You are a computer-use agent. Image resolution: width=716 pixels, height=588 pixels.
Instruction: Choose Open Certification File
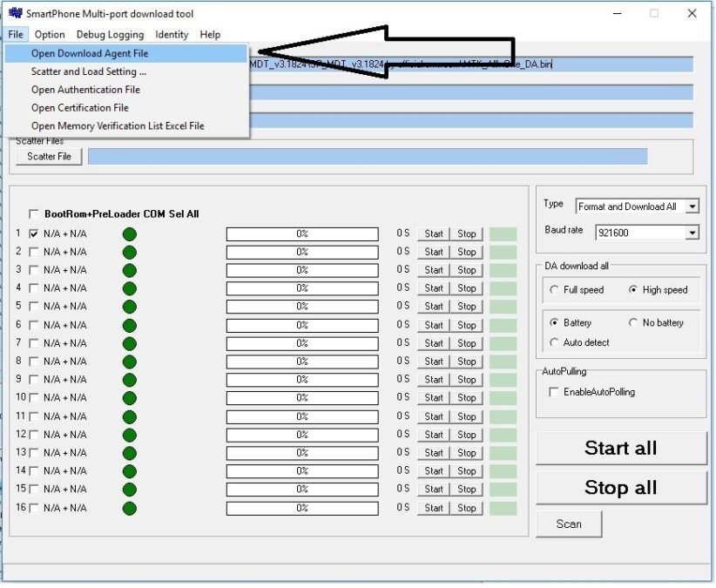[126, 108]
